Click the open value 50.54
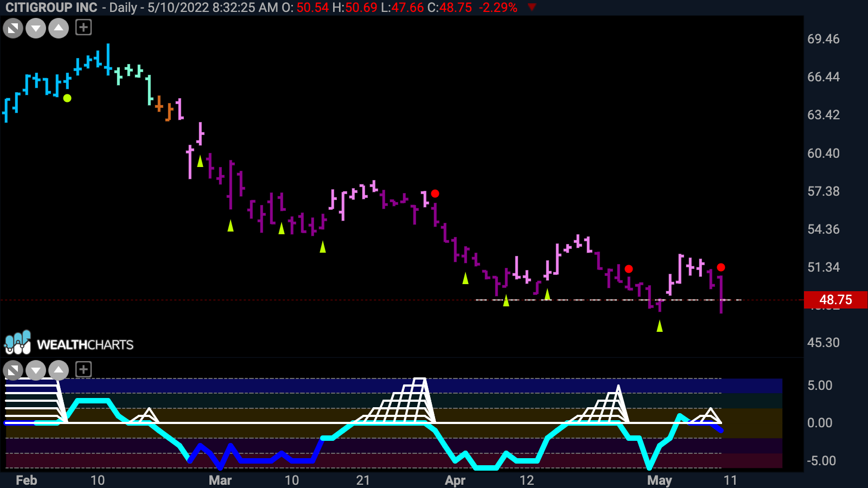868x488 pixels. (312, 8)
